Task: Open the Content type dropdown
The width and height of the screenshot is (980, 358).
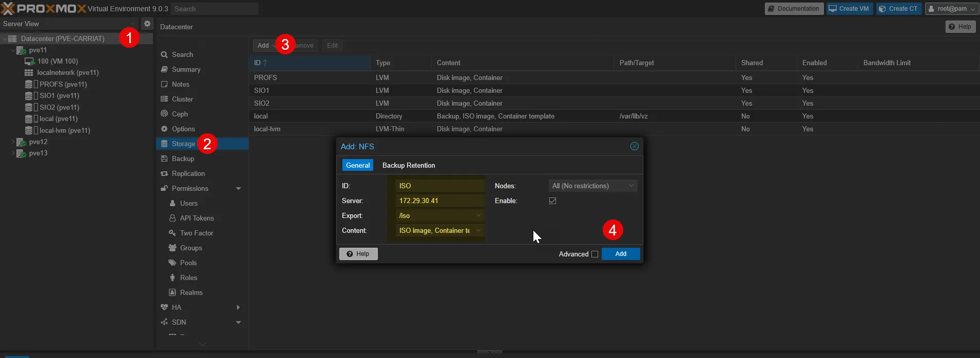Action: (x=478, y=231)
